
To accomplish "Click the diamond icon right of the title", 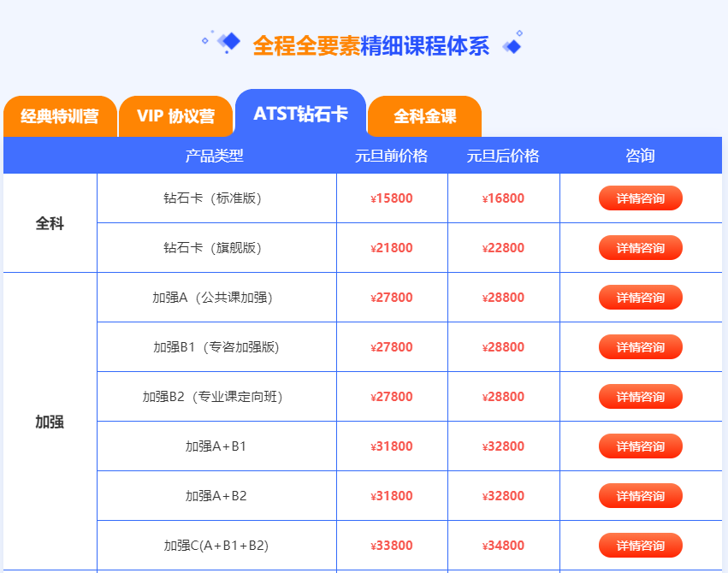I will pos(513,44).
